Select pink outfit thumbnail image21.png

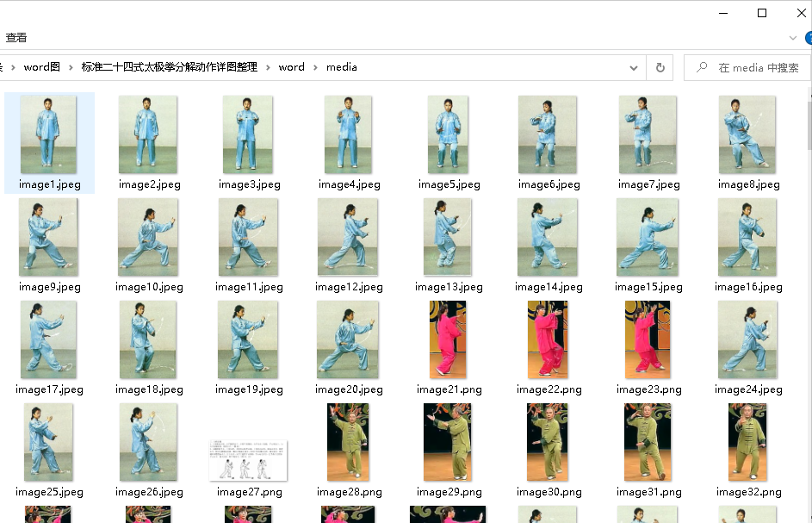pos(448,339)
